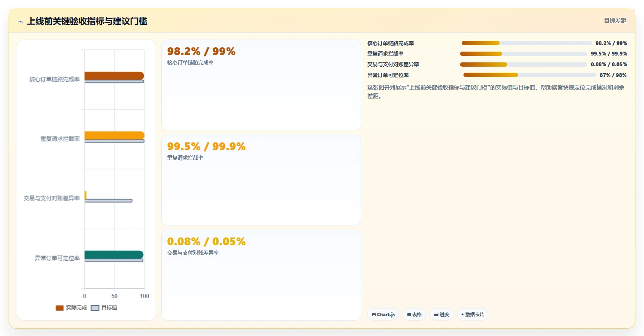The height and width of the screenshot is (336, 644).
Task: Click the 异常订单可定位率 label in the progress list
Action: [x=388, y=75]
